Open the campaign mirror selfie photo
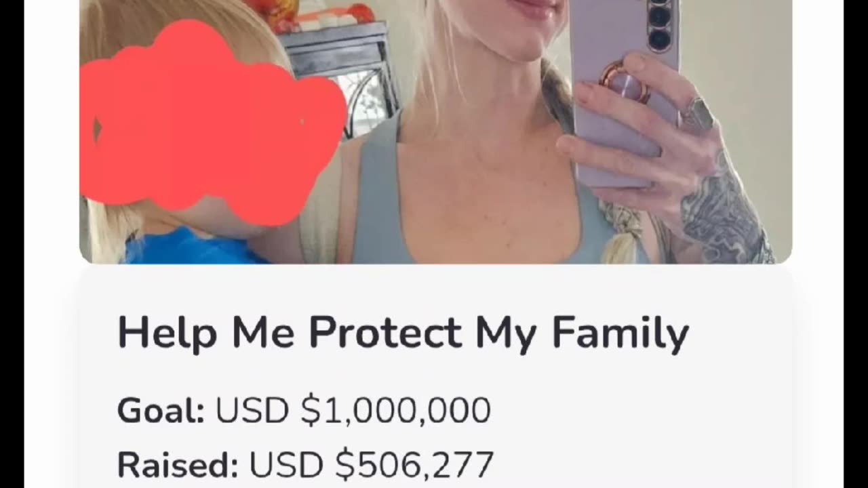Screen dimensions: 868x488 (435, 131)
